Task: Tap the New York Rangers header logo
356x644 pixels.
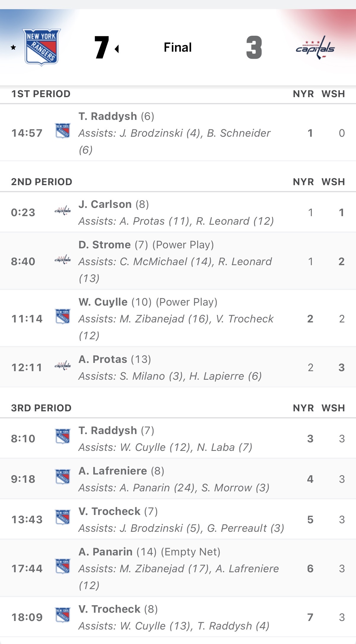Action: coord(42,47)
